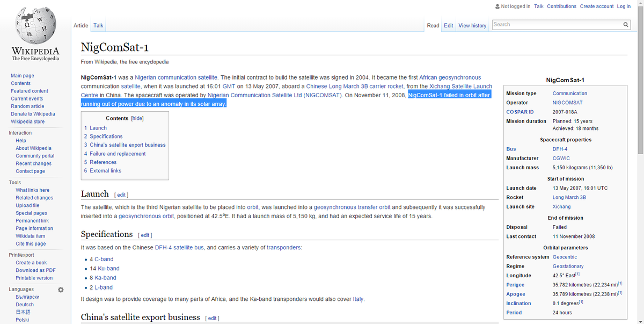Click the user icon beside Not logged in
This screenshot has width=644, height=324.
(x=497, y=6)
